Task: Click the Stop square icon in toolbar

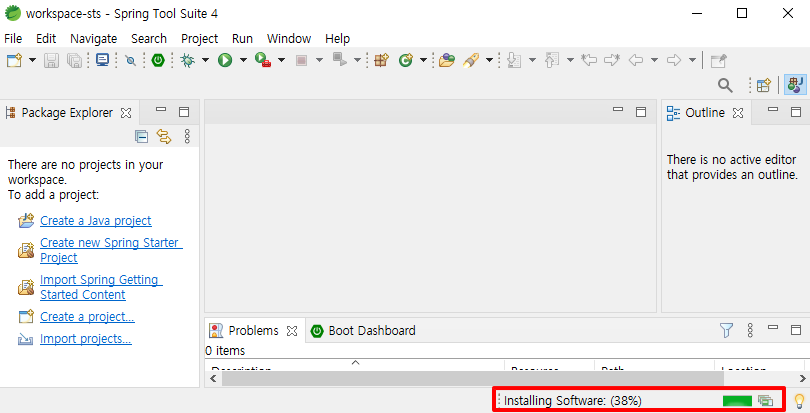Action: [x=301, y=60]
